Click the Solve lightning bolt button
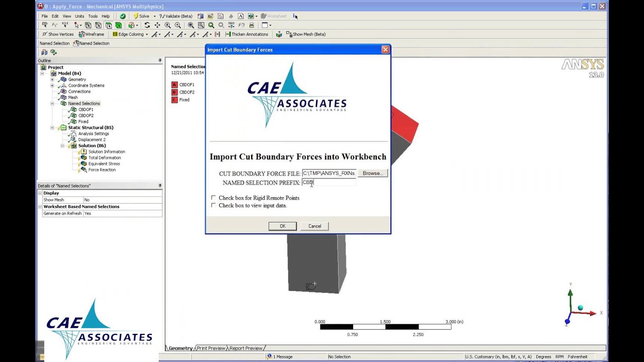Image resolution: width=644 pixels, height=362 pixels. coord(141,16)
